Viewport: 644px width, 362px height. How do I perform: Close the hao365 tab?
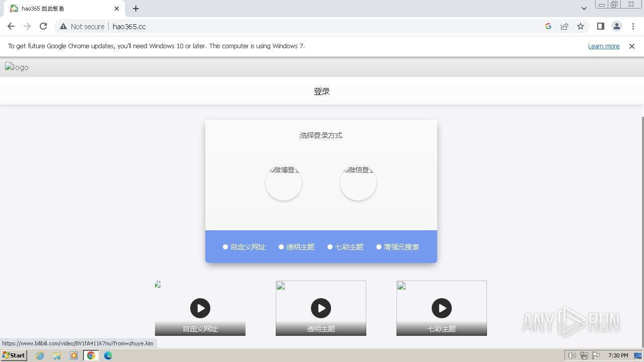(x=117, y=9)
